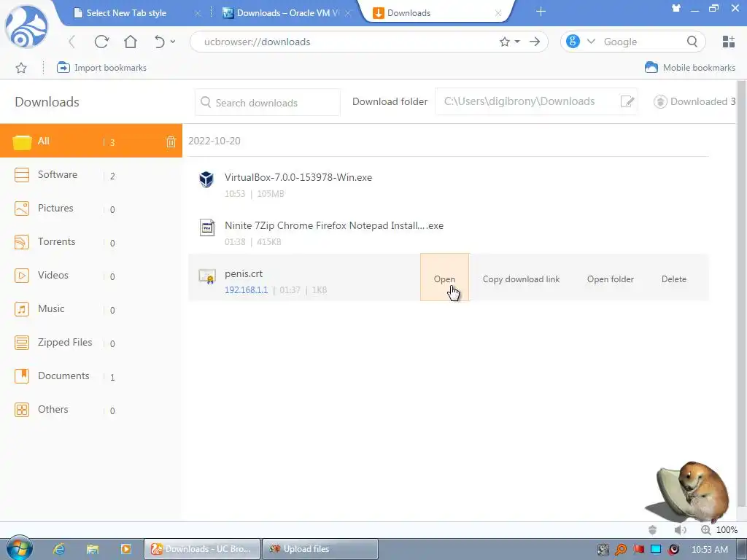
Task: Click the UC Browser squirrel logo
Action: 26,26
